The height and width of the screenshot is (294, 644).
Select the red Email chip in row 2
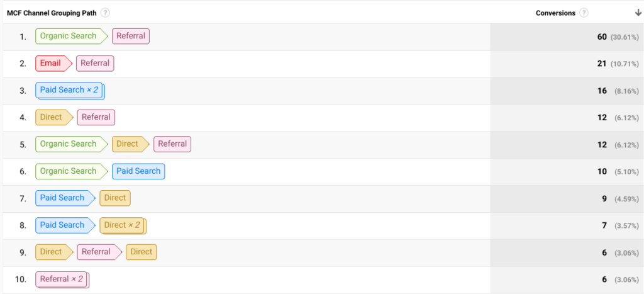54,64
